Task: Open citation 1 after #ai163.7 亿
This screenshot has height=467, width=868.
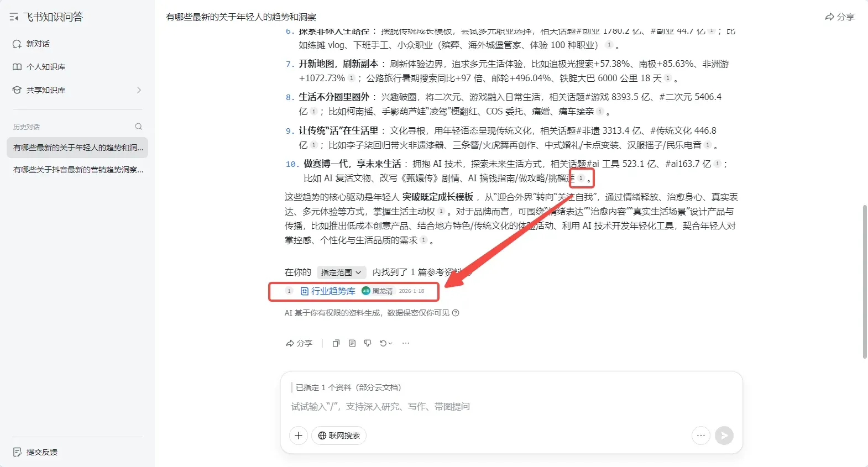Action: (717, 164)
